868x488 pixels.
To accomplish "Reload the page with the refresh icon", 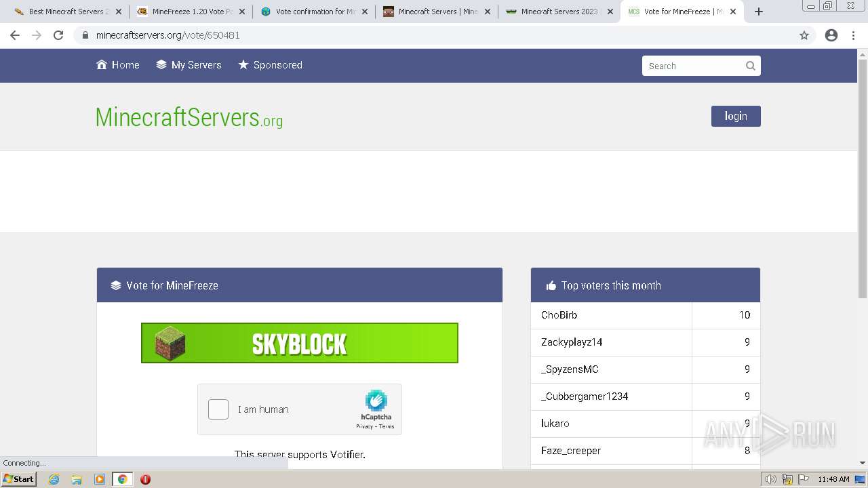I will (58, 35).
